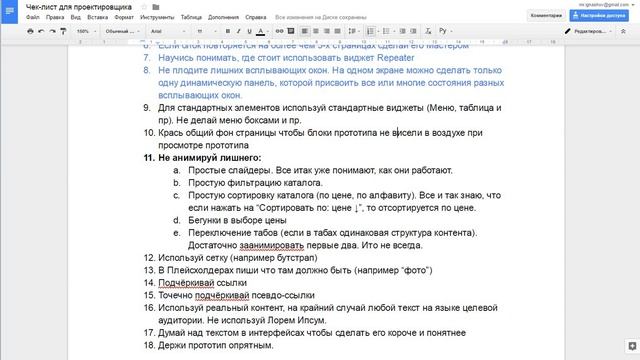
Task: Open the move-to-folder icon
Action: 156,7
